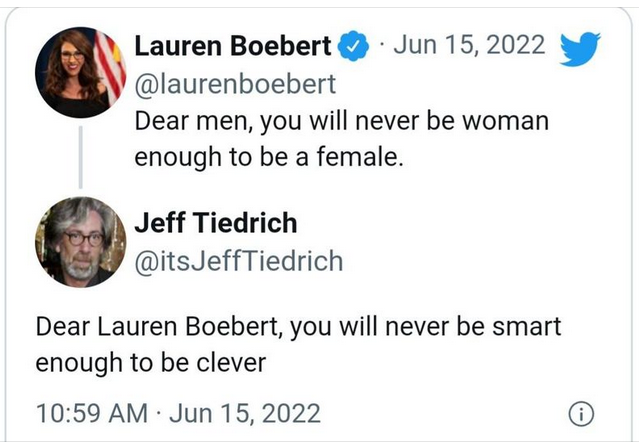The height and width of the screenshot is (448, 639).
Task: Click the "enough to be clever" line
Action: [151, 363]
